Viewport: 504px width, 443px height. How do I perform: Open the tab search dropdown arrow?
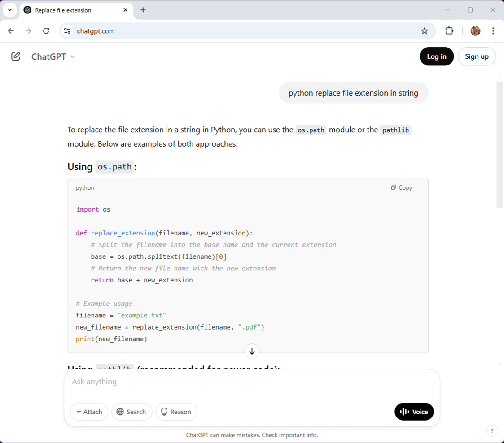(9, 9)
